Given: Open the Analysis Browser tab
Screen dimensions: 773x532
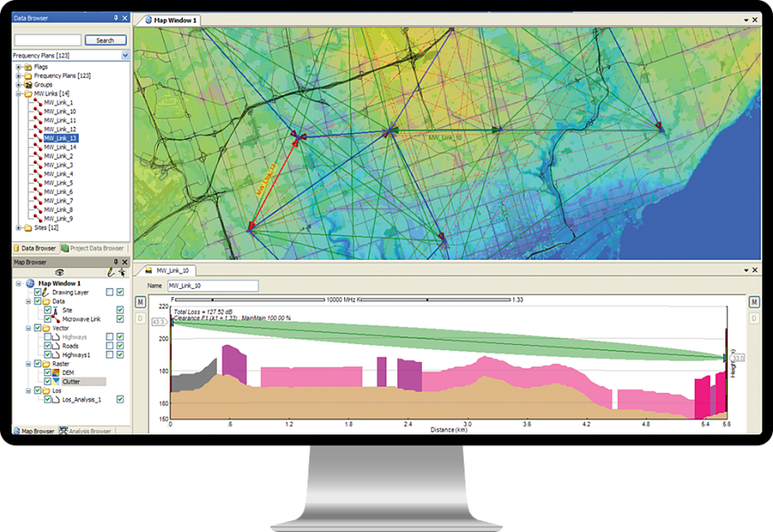Looking at the screenshot, I should click(85, 431).
